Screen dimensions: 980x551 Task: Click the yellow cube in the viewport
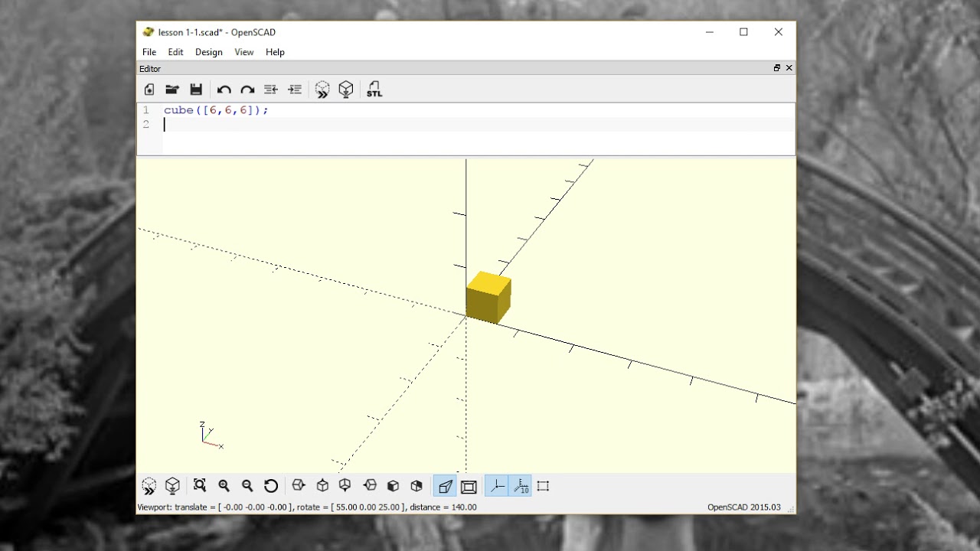tap(488, 297)
